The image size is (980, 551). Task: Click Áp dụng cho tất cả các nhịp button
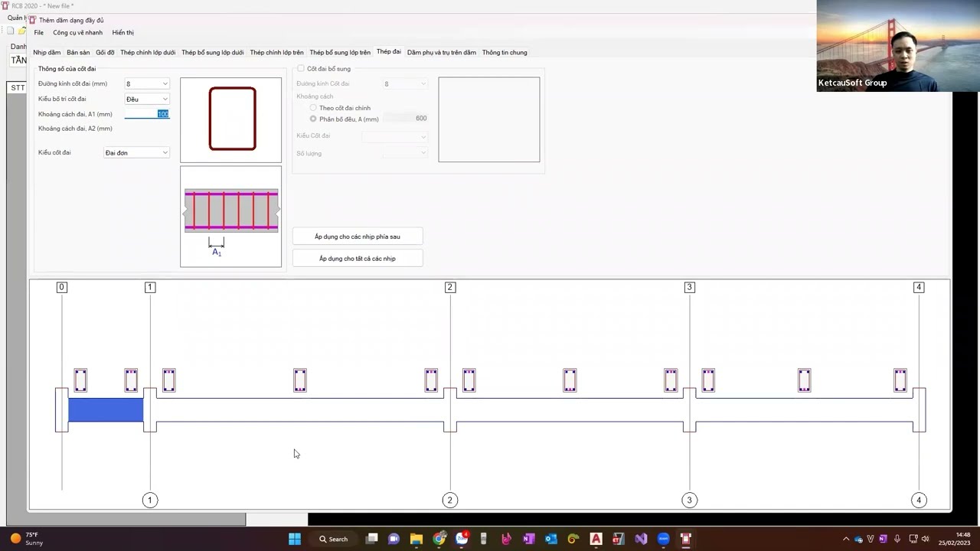[x=358, y=259]
